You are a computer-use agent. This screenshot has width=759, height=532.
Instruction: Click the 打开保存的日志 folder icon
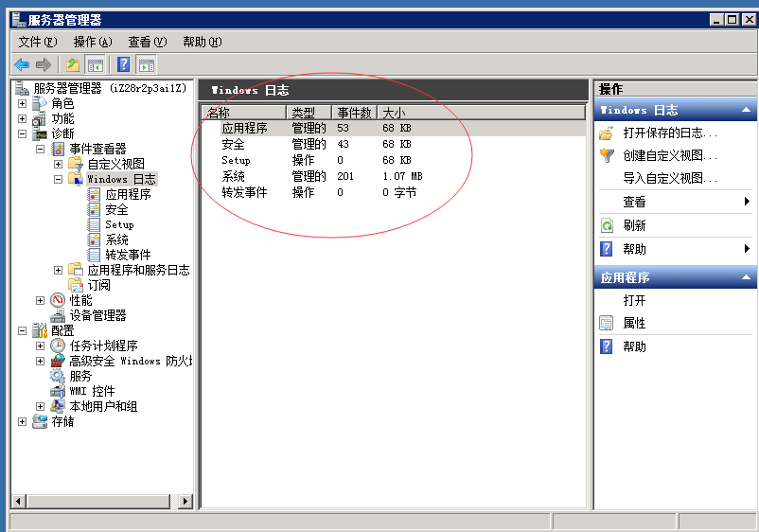(x=608, y=133)
